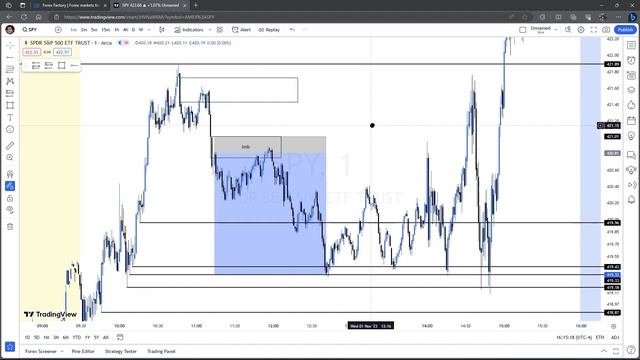This screenshot has width=640, height=360.
Task: Add symbol to compare with plus icon
Action: [x=58, y=30]
